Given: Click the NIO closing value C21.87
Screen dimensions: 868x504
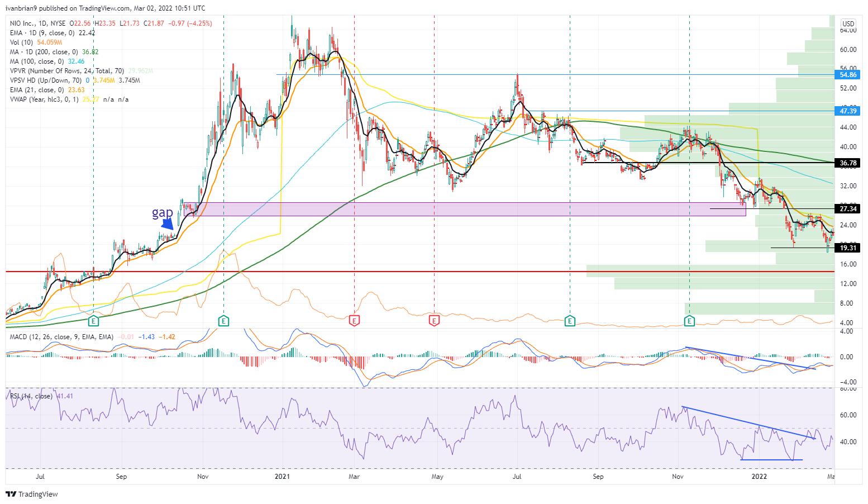Looking at the screenshot, I should click(x=154, y=23).
